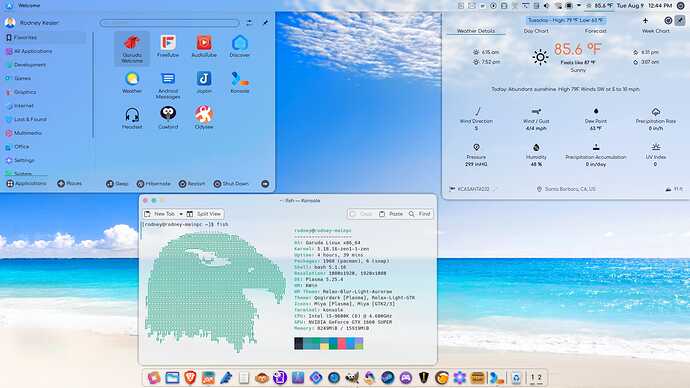The width and height of the screenshot is (690, 388).
Task: Switch to virtual desktop 2 in pager
Action: click(x=540, y=377)
